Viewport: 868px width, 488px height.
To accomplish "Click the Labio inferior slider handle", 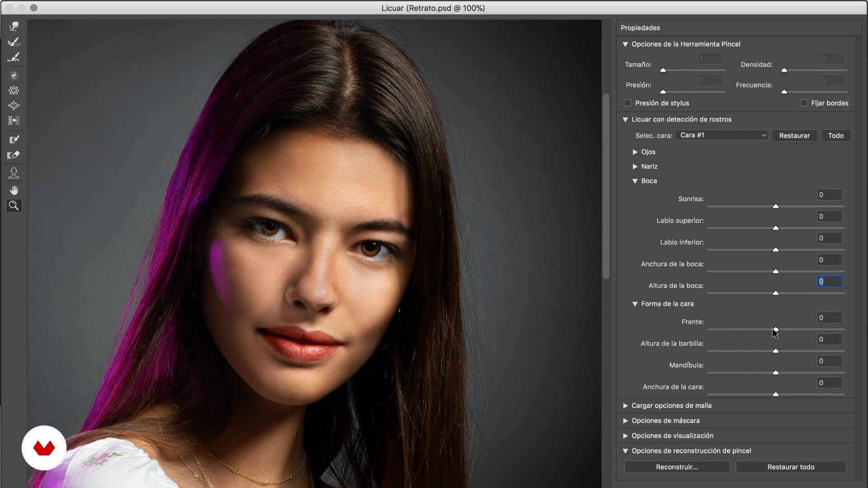I will click(776, 250).
